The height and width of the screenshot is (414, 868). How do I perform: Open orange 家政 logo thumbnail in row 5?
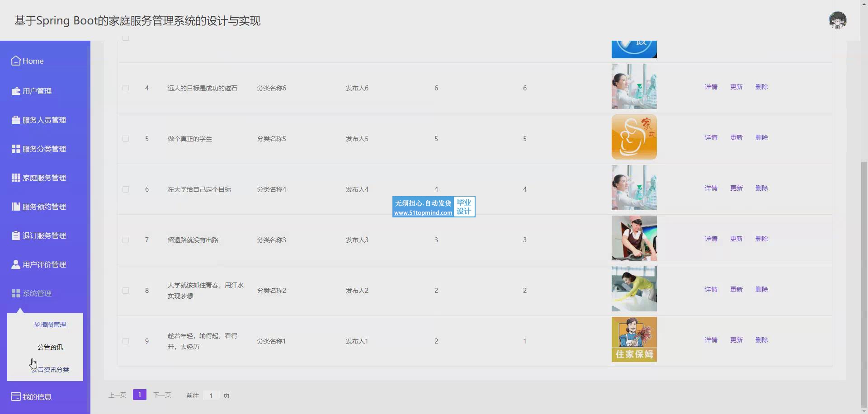tap(634, 137)
